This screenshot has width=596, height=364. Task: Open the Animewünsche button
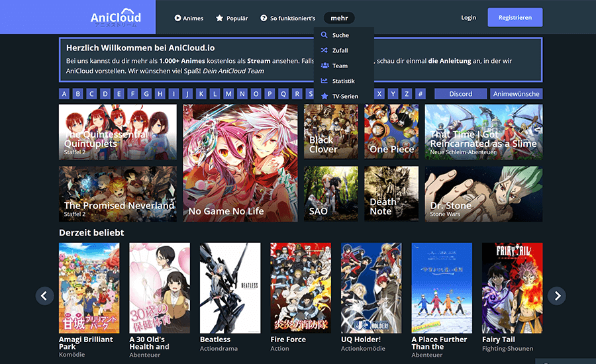pyautogui.click(x=516, y=94)
